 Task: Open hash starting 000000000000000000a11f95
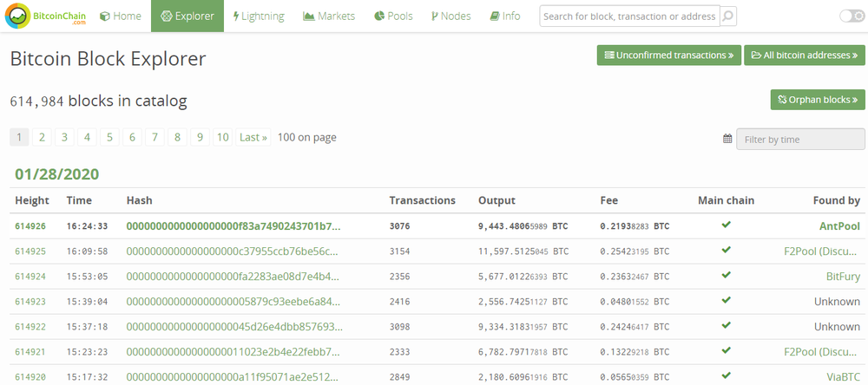point(233,377)
